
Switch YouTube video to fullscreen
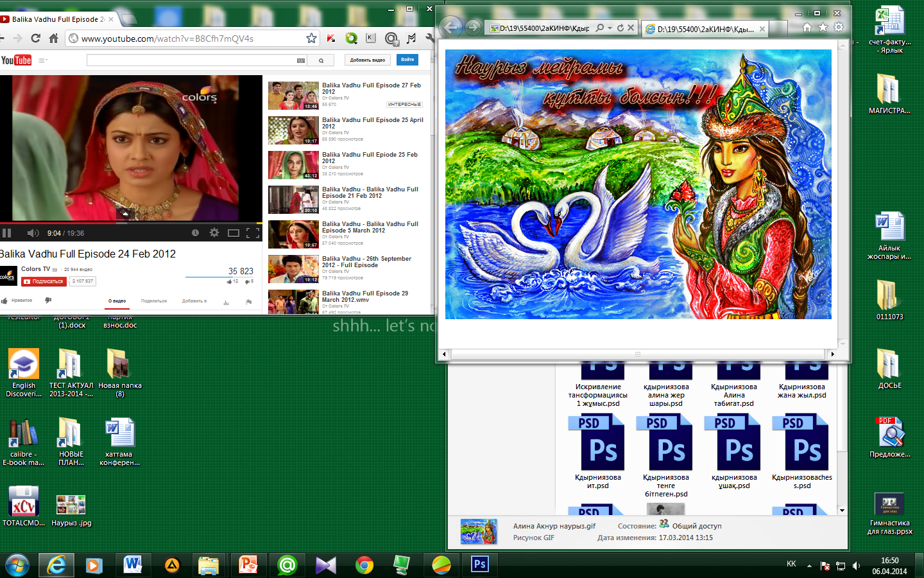(253, 233)
